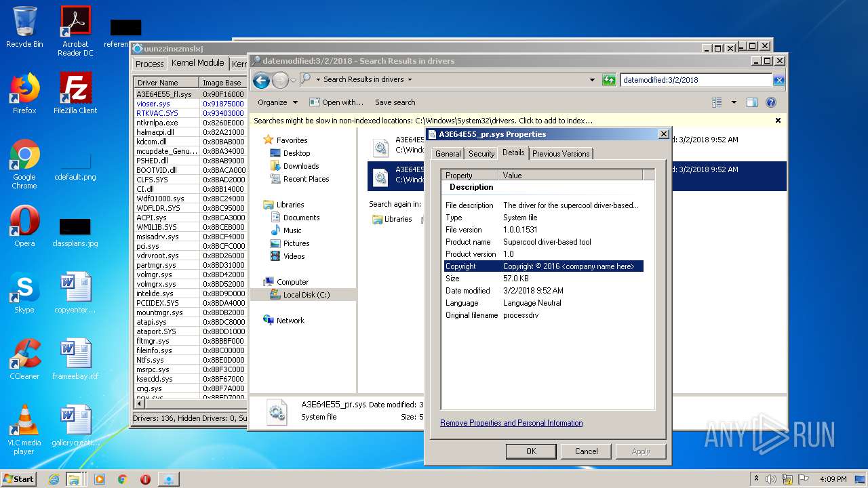Open Skype desktop shortcut

tap(24, 293)
